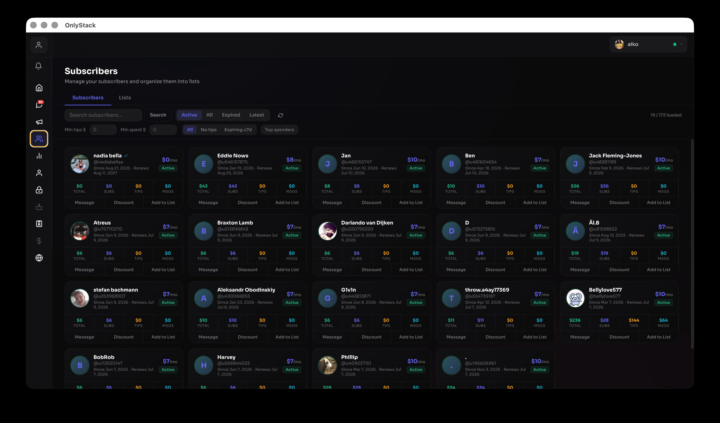The image size is (720, 423).
Task: Click the stefan bachmann name text
Action: 116,290
